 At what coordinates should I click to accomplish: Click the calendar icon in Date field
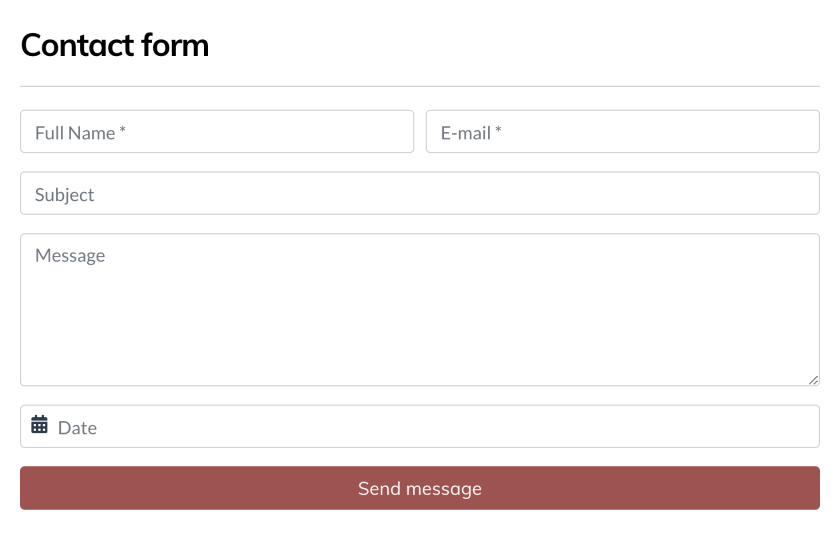pyautogui.click(x=39, y=425)
